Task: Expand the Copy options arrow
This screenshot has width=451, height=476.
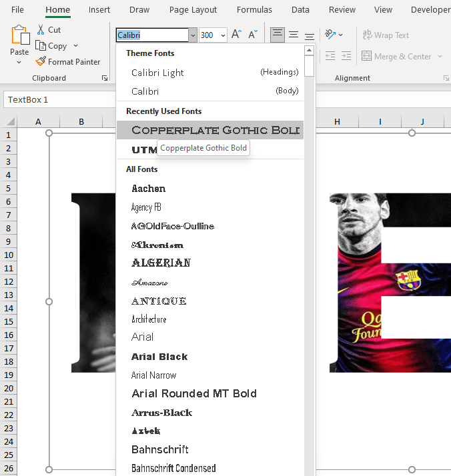Action: pyautogui.click(x=75, y=45)
